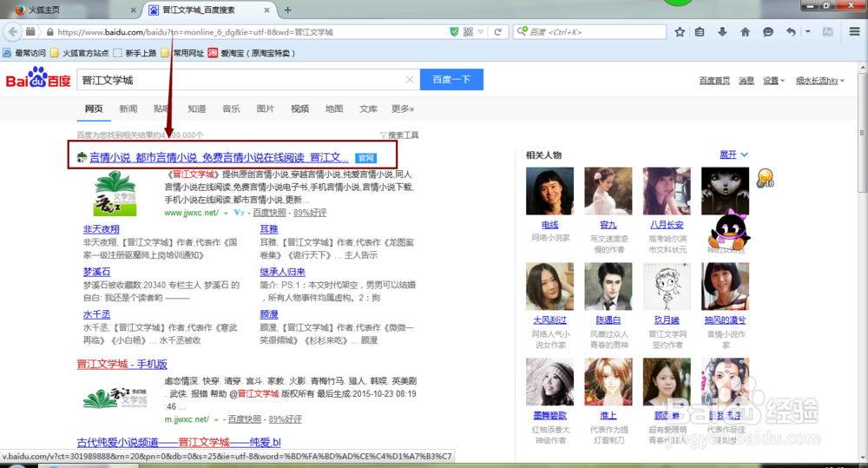The height and width of the screenshot is (468, 868).
Task: Open the 梦溪石 link
Action: 97,272
